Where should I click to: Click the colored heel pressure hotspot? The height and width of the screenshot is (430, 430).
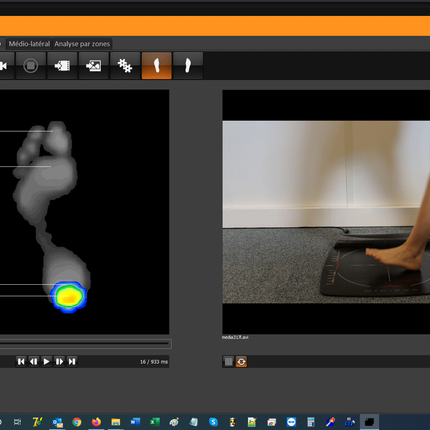[x=69, y=297]
